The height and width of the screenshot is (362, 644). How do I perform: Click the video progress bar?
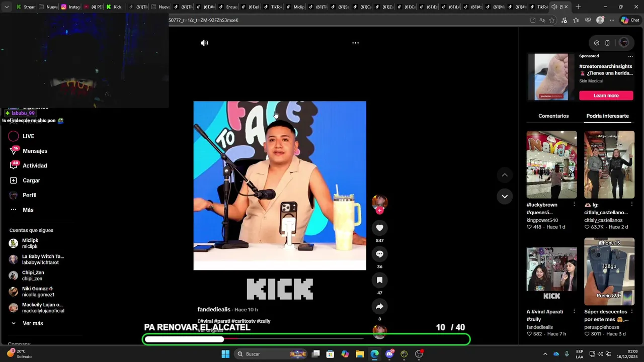pyautogui.click(x=280, y=338)
